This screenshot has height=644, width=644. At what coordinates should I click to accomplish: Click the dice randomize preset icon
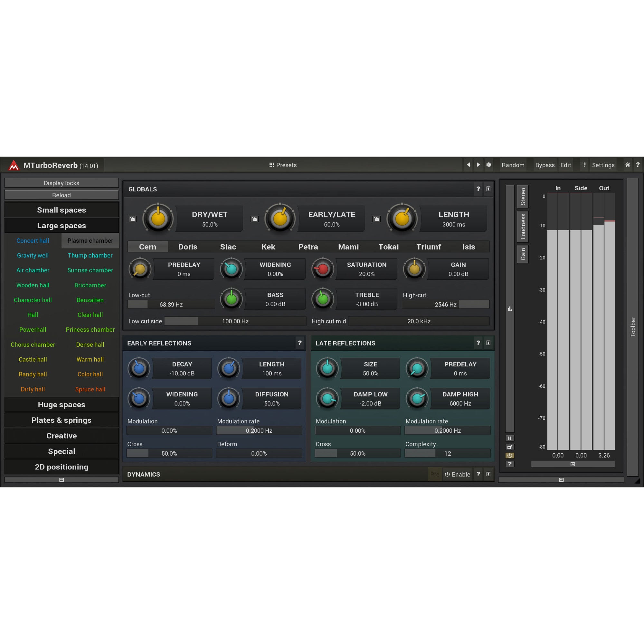pos(489,165)
